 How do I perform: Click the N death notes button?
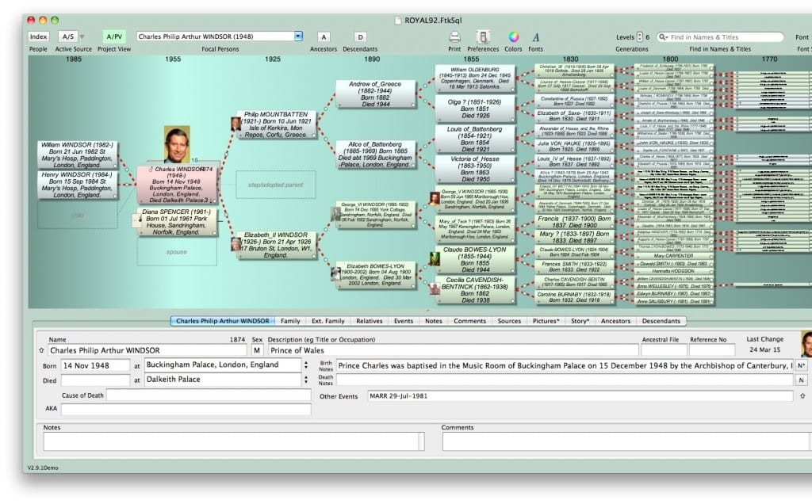(x=801, y=380)
